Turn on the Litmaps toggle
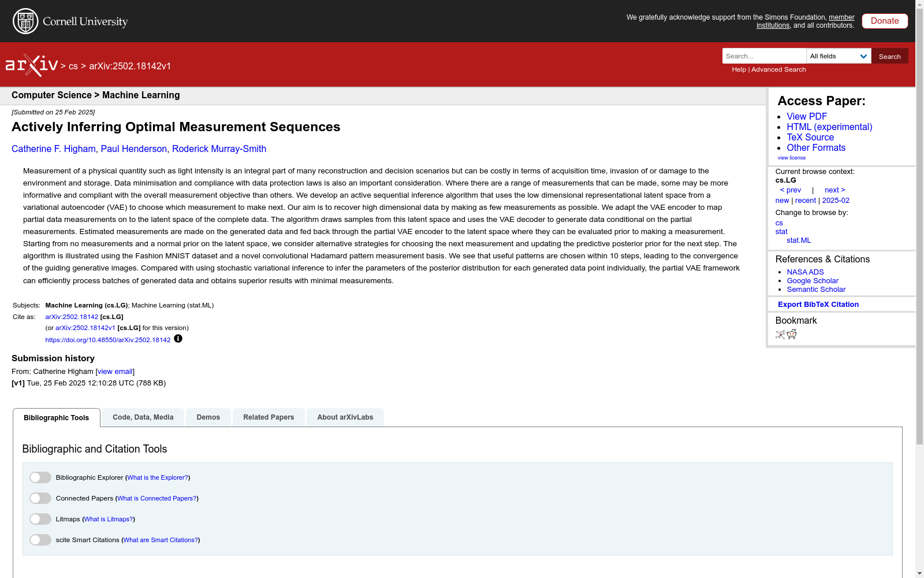 click(x=40, y=519)
